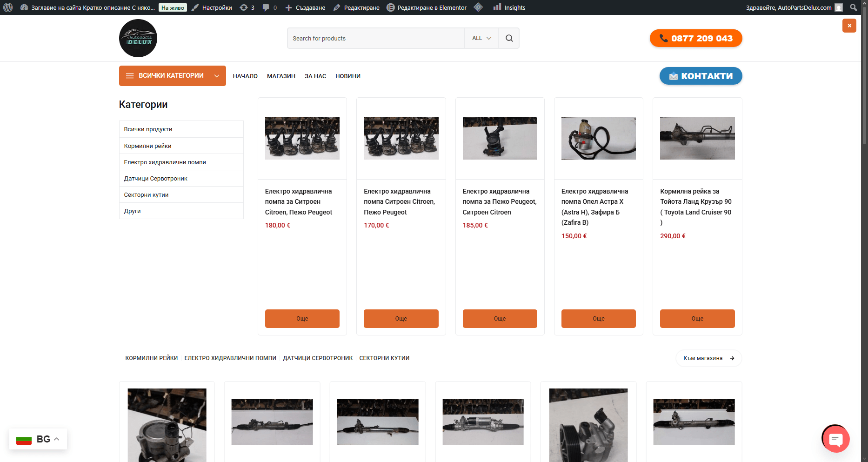The image size is (868, 462).
Task: Click the user avatar top right
Action: pos(838,7)
